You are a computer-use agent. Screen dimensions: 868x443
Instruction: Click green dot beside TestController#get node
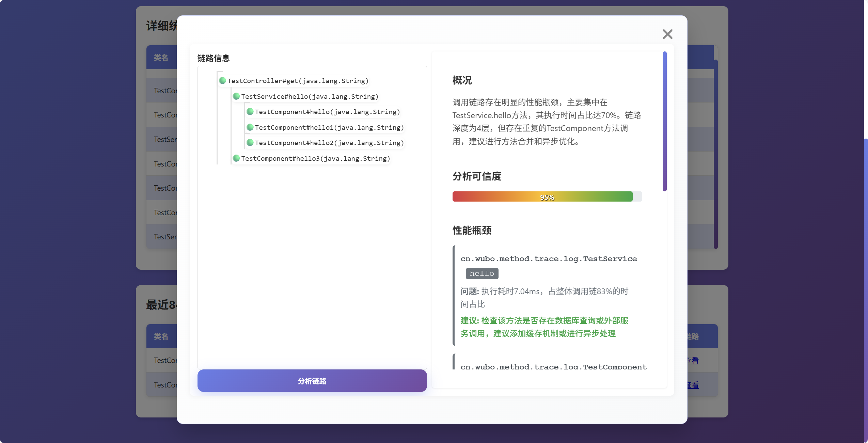coord(222,80)
